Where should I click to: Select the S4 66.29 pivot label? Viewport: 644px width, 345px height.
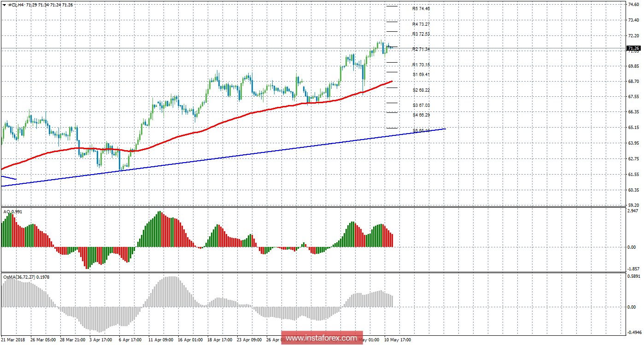click(421, 115)
